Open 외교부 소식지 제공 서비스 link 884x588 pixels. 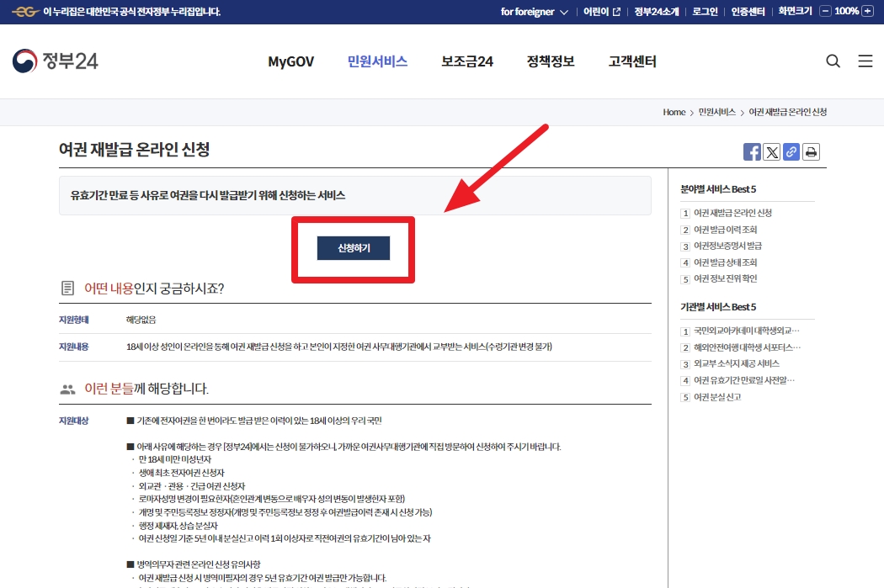click(x=737, y=364)
